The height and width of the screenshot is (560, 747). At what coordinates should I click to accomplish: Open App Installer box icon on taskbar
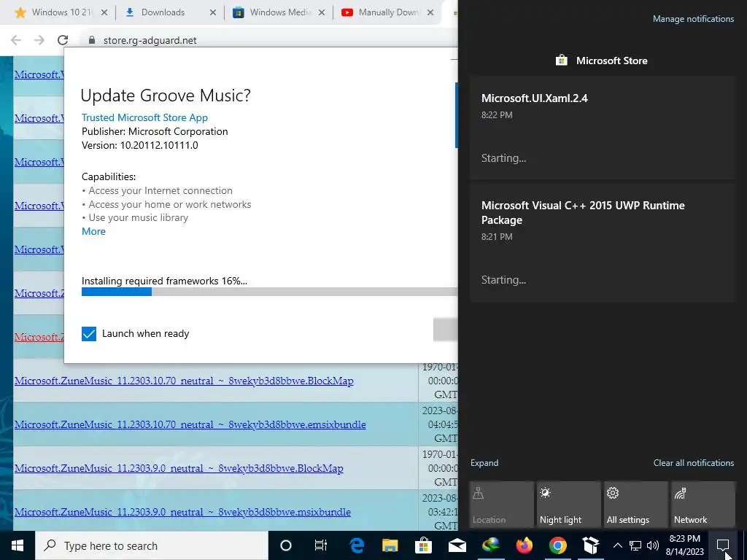591,545
